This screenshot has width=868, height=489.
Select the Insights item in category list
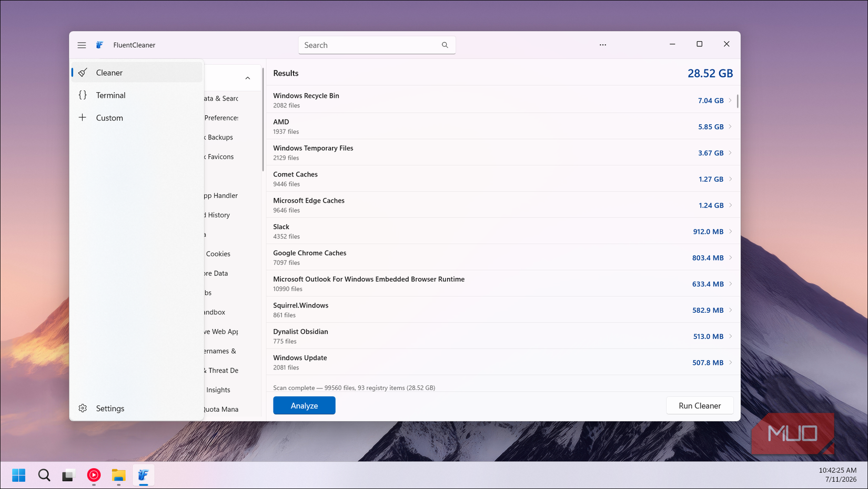coord(218,390)
